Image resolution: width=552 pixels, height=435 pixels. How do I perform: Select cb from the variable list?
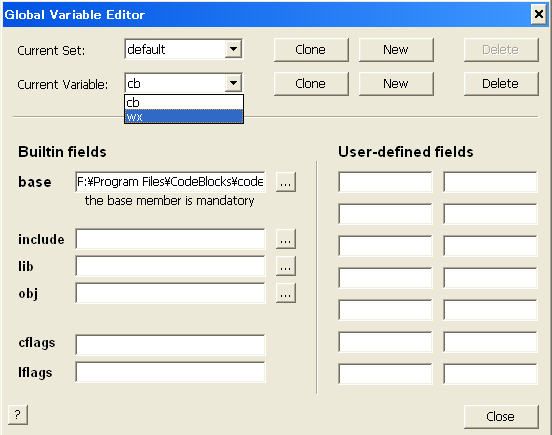click(184, 102)
